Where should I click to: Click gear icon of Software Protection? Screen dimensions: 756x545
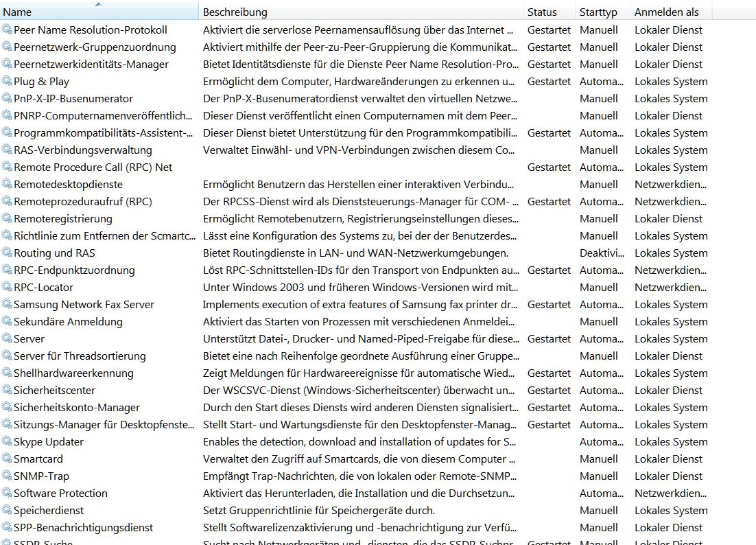pos(7,492)
